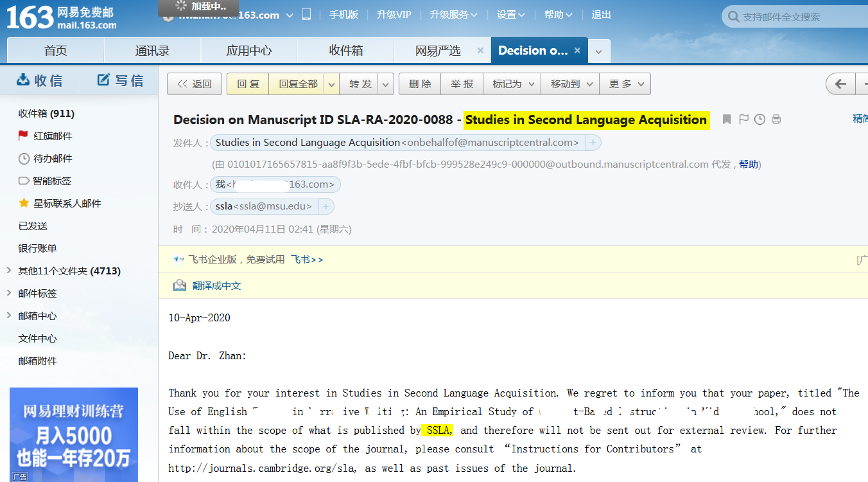Open reply-all options dropdown arrow

[x=331, y=84]
